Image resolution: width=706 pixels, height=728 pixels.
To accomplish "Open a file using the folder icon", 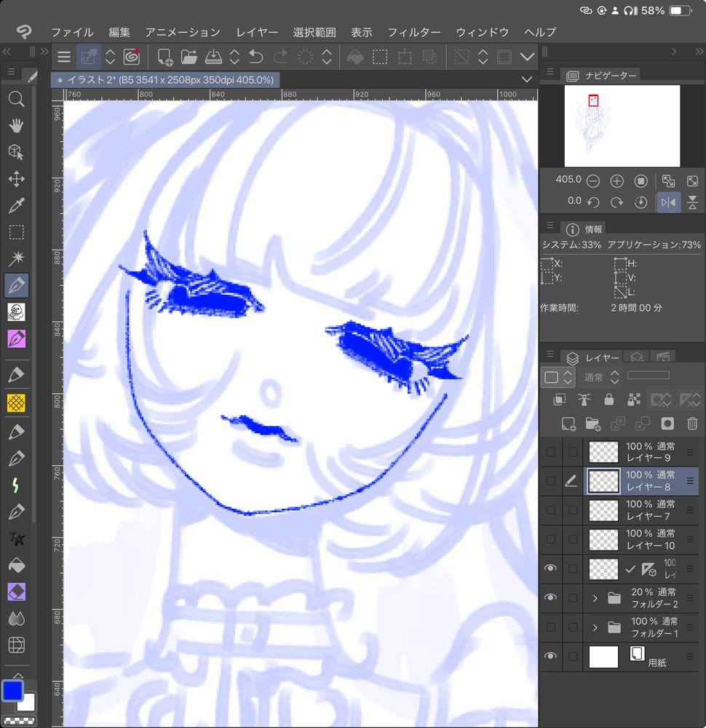I will click(189, 57).
